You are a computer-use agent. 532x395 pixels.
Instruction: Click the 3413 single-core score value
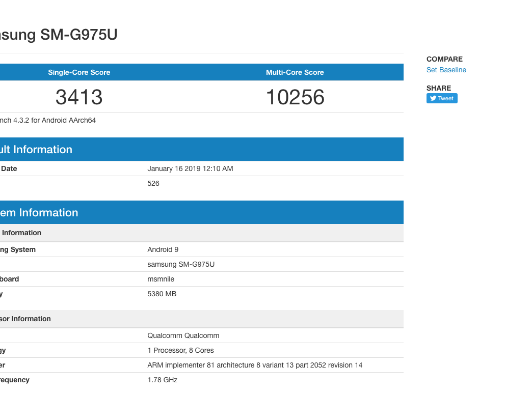pos(79,97)
